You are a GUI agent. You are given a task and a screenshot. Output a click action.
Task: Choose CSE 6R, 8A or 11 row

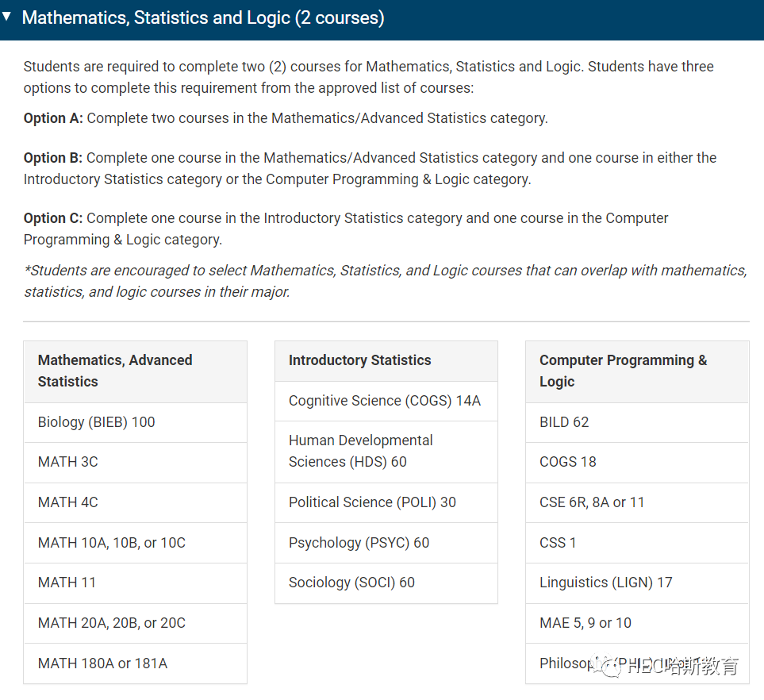pos(637,502)
